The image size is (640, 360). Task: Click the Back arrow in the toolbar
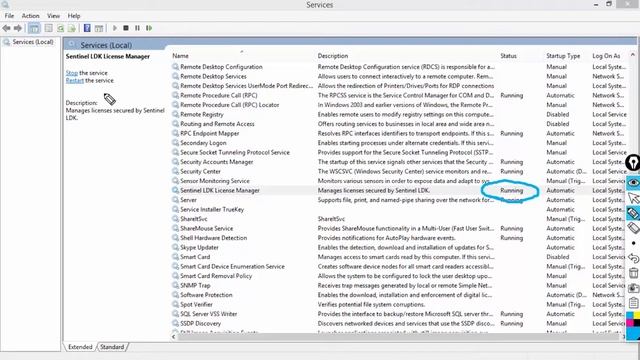pyautogui.click(x=7, y=28)
